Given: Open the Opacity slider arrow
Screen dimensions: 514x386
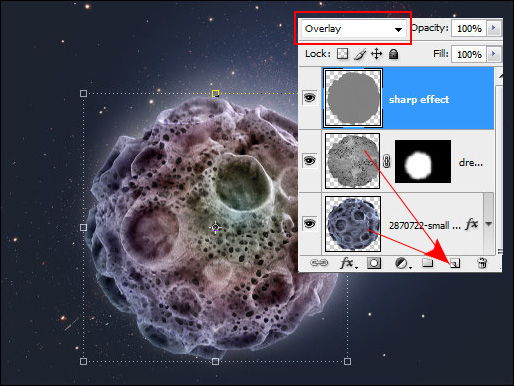Looking at the screenshot, I should [x=494, y=28].
